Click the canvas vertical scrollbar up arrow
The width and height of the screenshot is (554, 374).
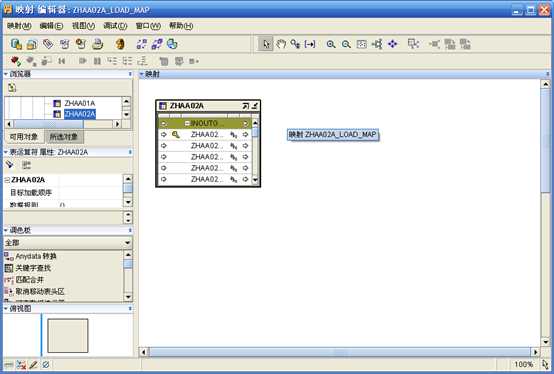point(546,84)
